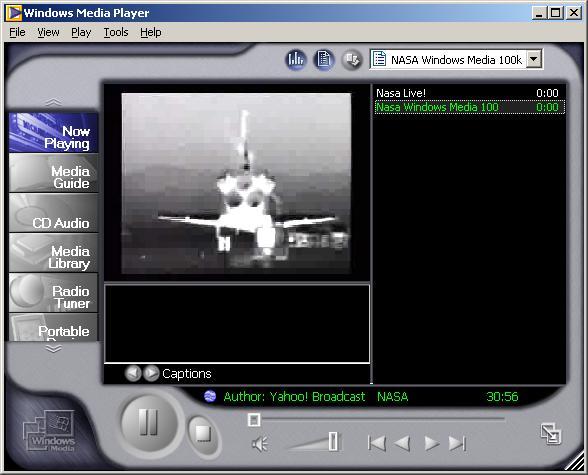
Task: Click the Windows Media logo
Action: point(49,430)
